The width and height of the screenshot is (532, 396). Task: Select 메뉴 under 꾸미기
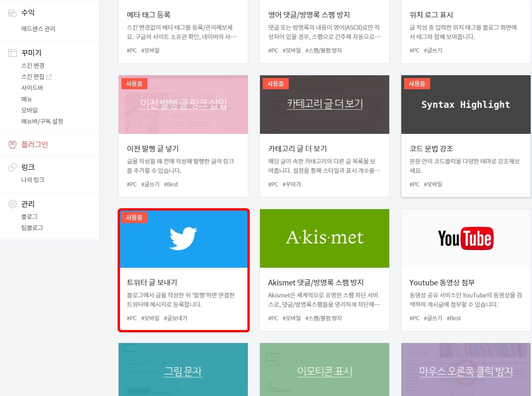27,99
